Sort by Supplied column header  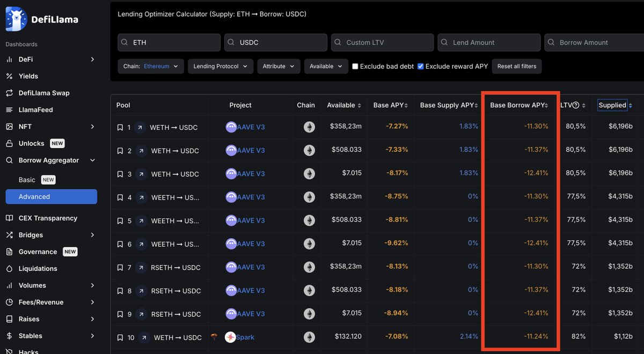point(614,105)
